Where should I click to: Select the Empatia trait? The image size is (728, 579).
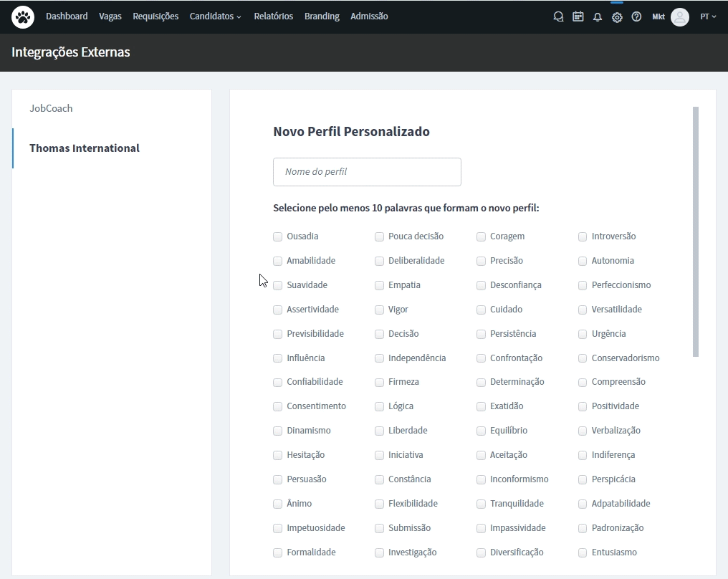(x=379, y=285)
